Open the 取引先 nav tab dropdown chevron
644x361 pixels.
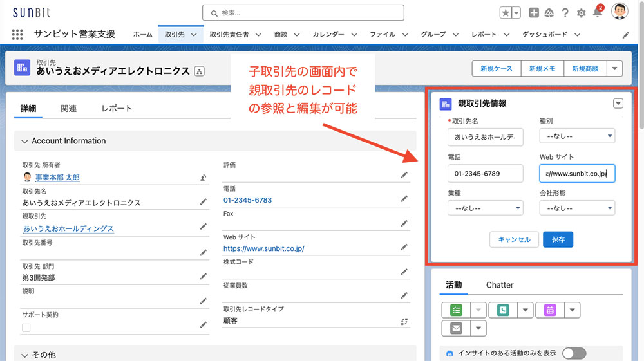[x=193, y=35]
